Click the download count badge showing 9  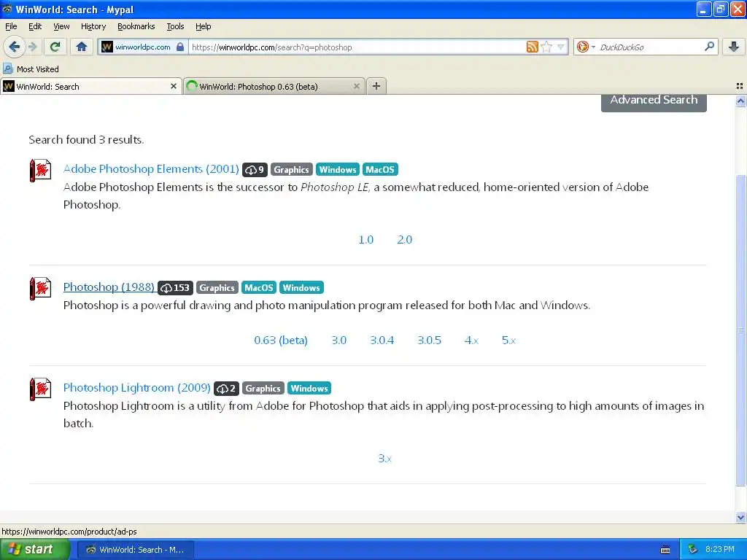[x=255, y=169]
